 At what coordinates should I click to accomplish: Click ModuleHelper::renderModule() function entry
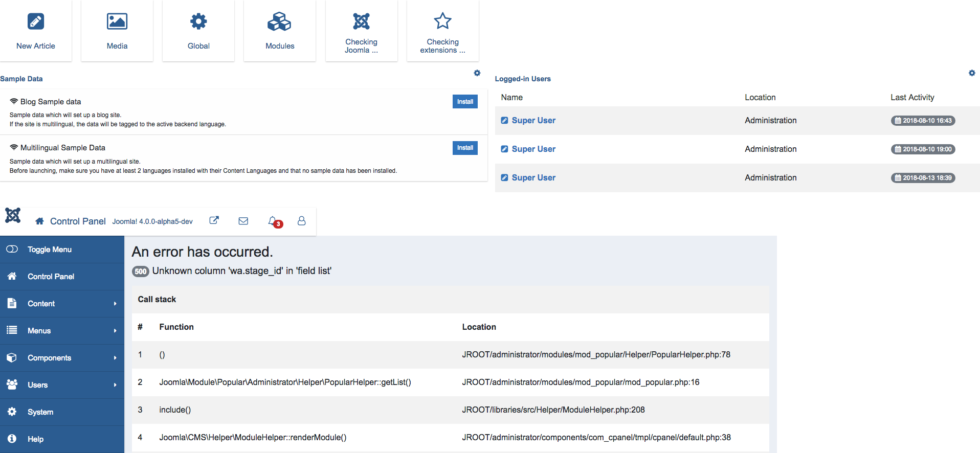(x=253, y=438)
